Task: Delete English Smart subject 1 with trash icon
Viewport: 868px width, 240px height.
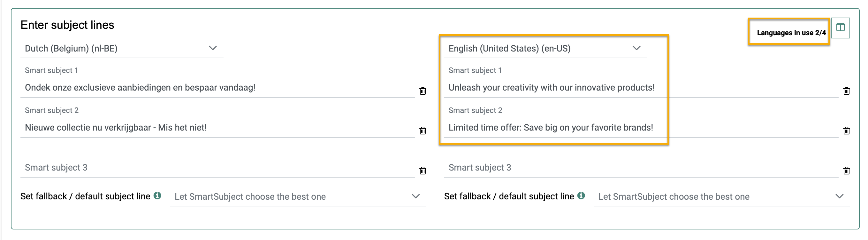Action: (846, 91)
